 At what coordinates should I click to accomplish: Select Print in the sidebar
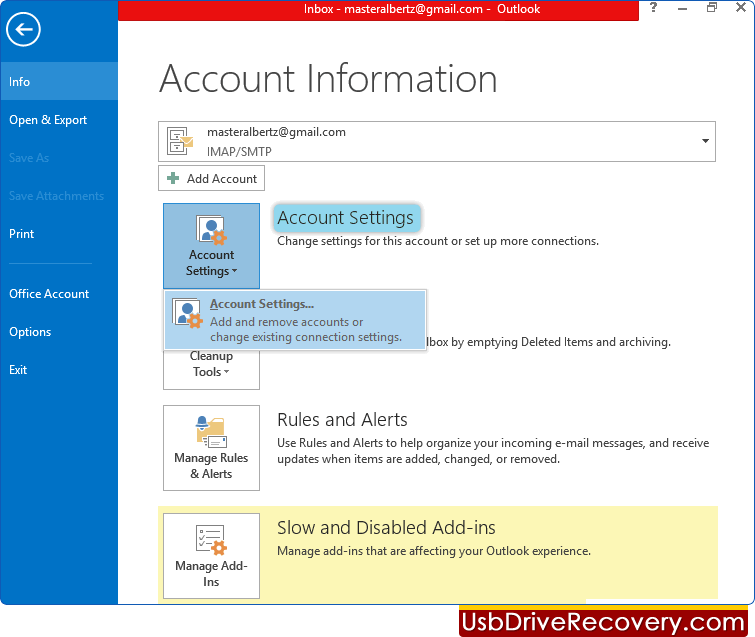coord(22,234)
